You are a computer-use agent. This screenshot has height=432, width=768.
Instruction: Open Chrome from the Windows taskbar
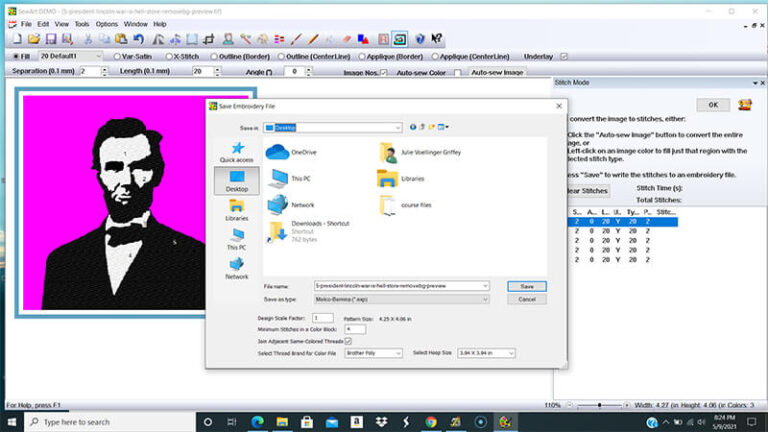[x=431, y=422]
